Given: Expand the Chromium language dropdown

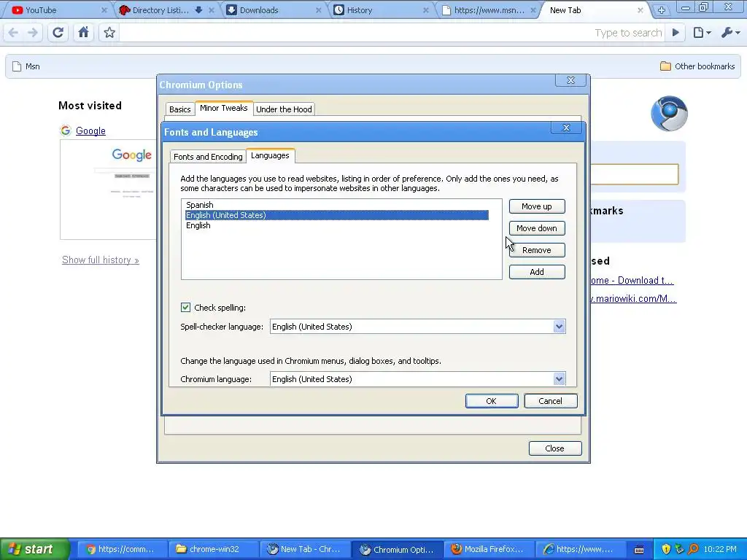Looking at the screenshot, I should pyautogui.click(x=560, y=379).
